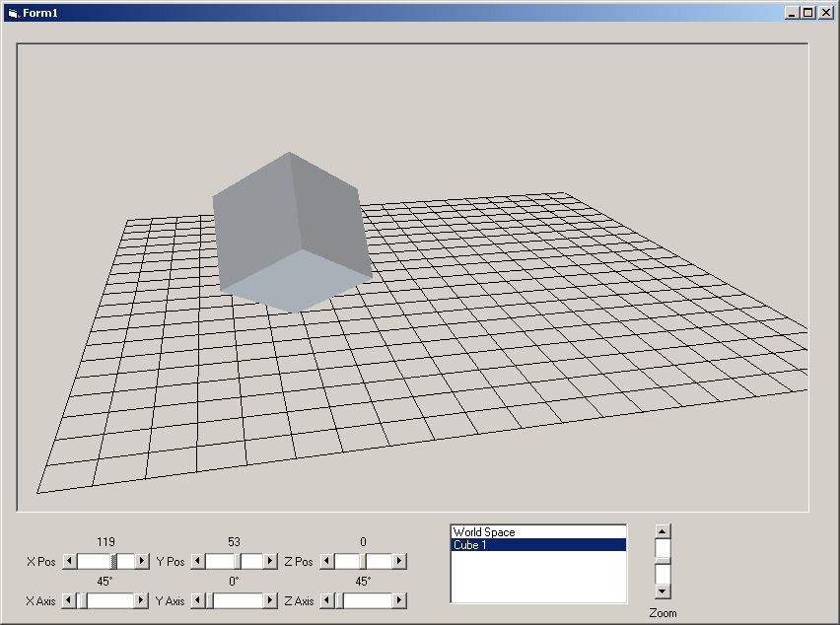Click the Zoom scrollbar up arrow
The image size is (840, 625).
click(663, 531)
